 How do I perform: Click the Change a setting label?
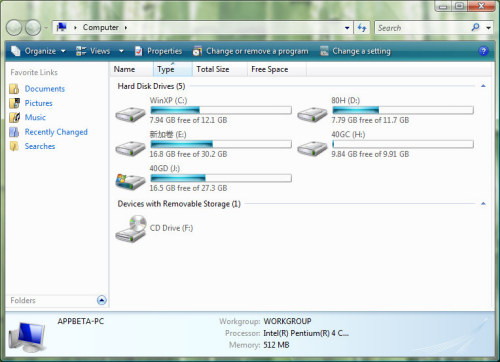click(361, 51)
